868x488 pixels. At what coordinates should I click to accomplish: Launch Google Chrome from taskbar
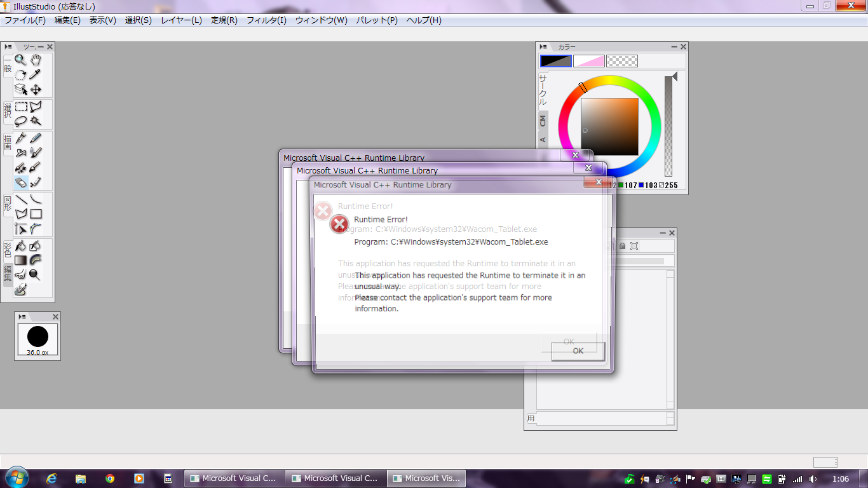[x=110, y=478]
